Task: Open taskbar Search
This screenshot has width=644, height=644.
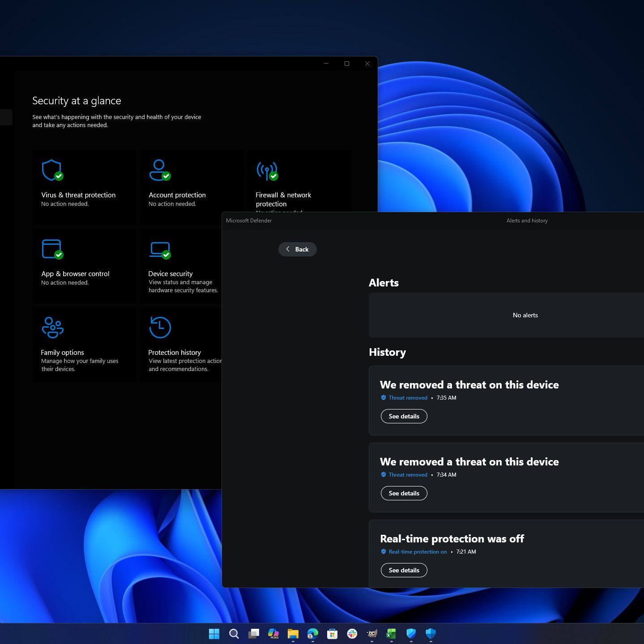Action: pos(234,633)
